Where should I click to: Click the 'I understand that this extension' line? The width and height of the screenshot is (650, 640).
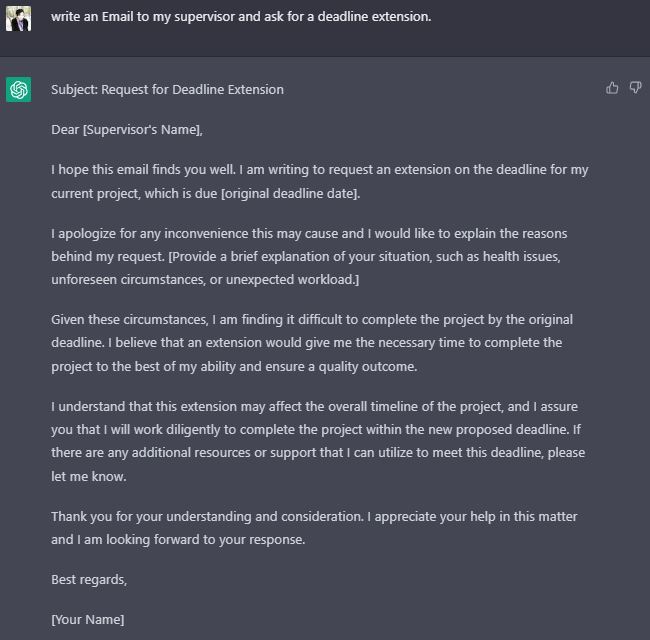(314, 407)
